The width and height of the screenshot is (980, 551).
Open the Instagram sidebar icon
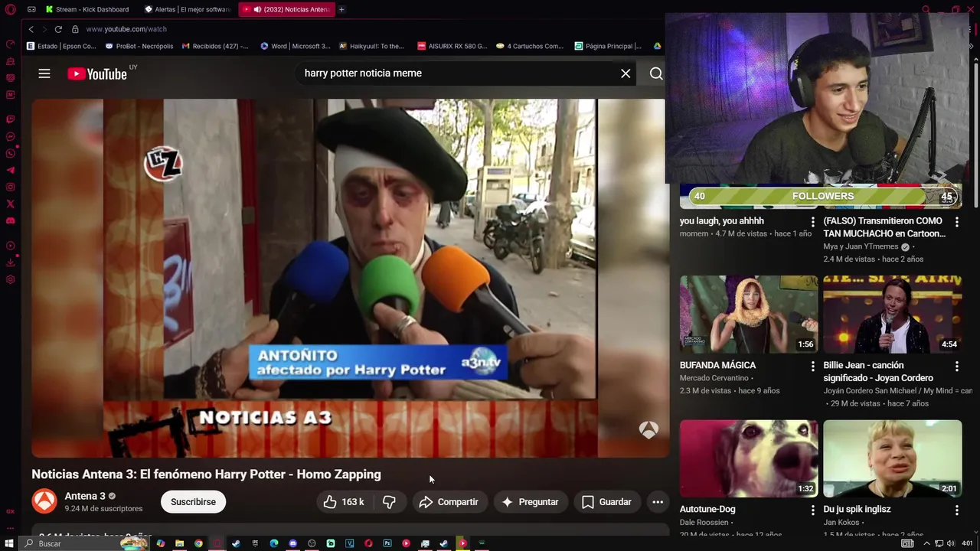10,187
